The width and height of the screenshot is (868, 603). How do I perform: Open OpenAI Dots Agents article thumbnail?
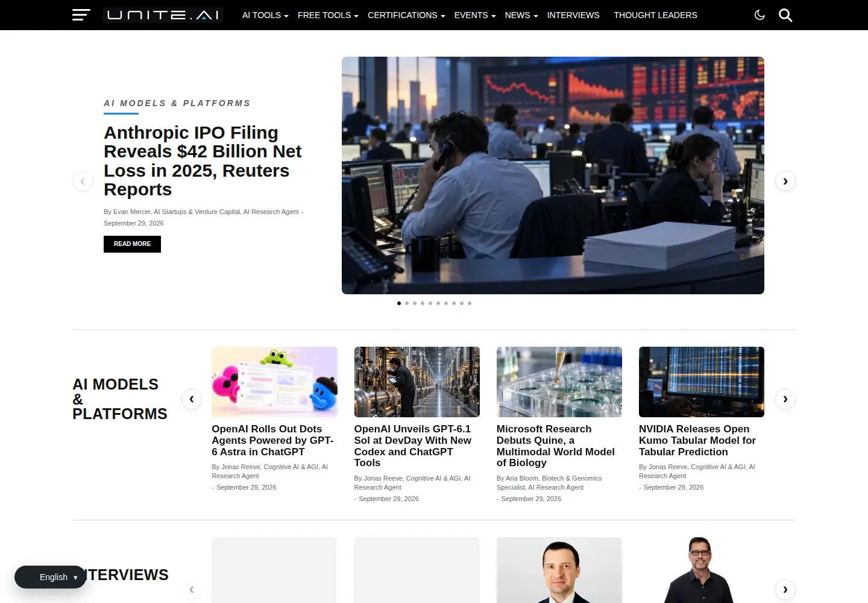tap(274, 382)
